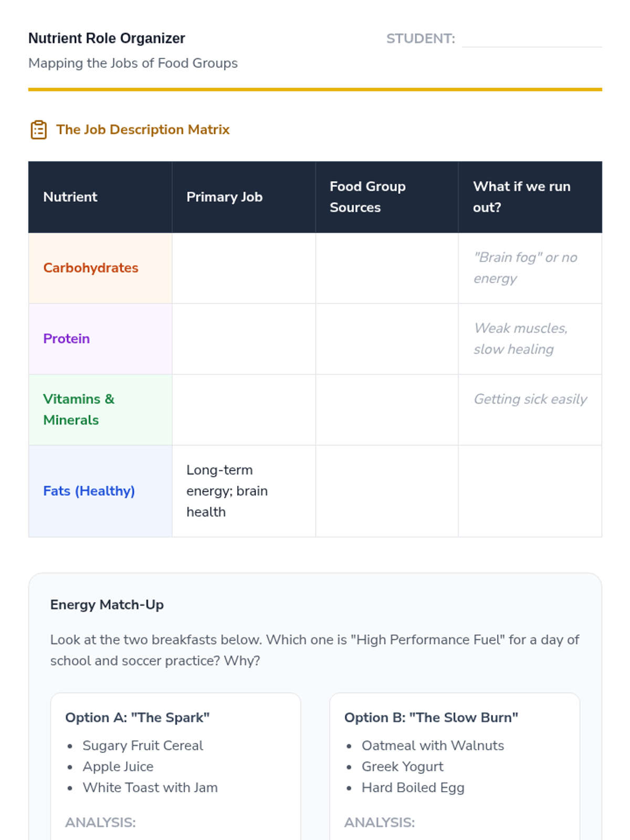The width and height of the screenshot is (630, 840).
Task: Click the Primary Job column header
Action: (224, 197)
